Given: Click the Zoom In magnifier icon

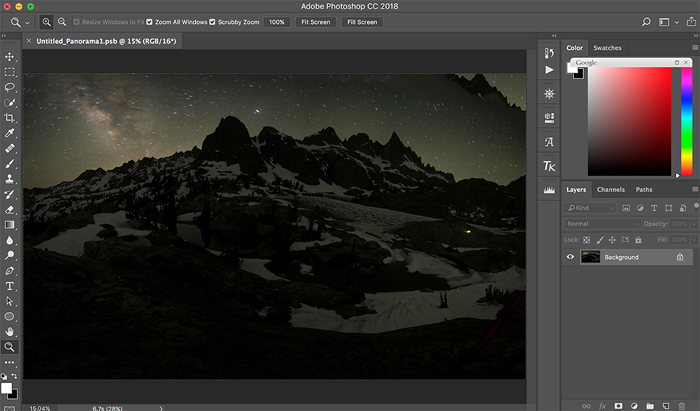Looking at the screenshot, I should coord(47,21).
